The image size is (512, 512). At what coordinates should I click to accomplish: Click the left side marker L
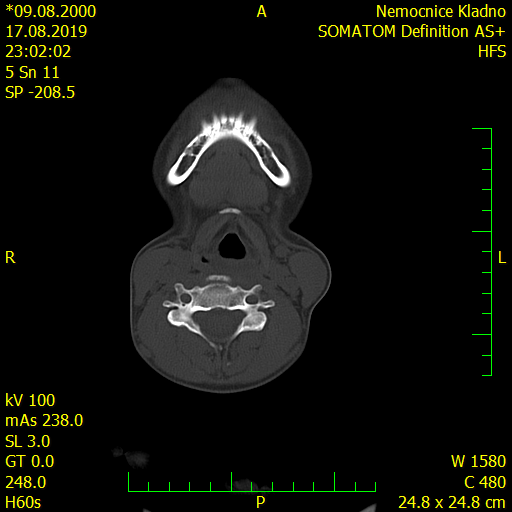(502, 258)
